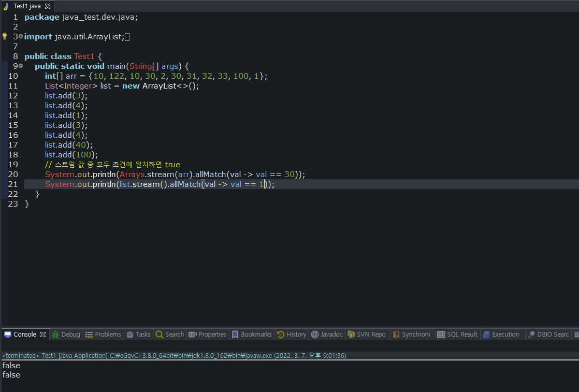
Task: Click the int[] arr declaration line
Action: [x=156, y=76]
